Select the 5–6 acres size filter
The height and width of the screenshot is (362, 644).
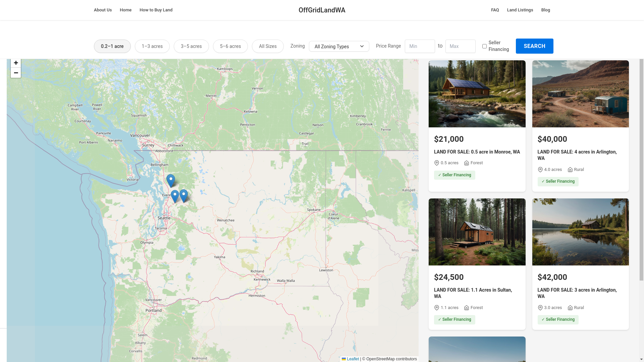(230, 46)
